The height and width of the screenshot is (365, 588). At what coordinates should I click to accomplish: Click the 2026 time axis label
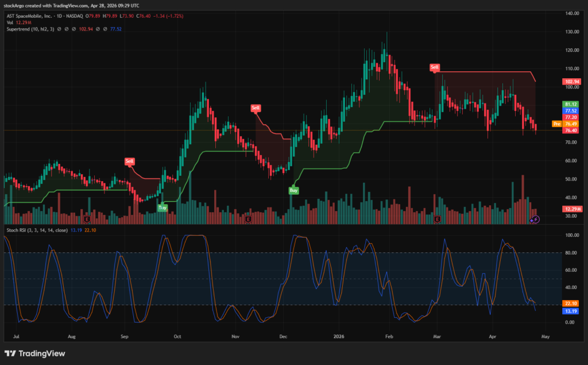(x=339, y=336)
